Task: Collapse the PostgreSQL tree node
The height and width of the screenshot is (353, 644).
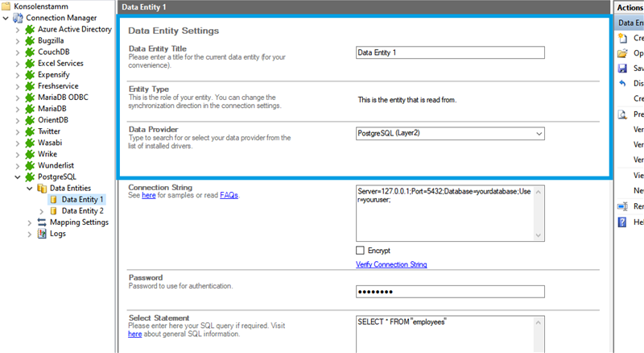Action: click(x=19, y=176)
